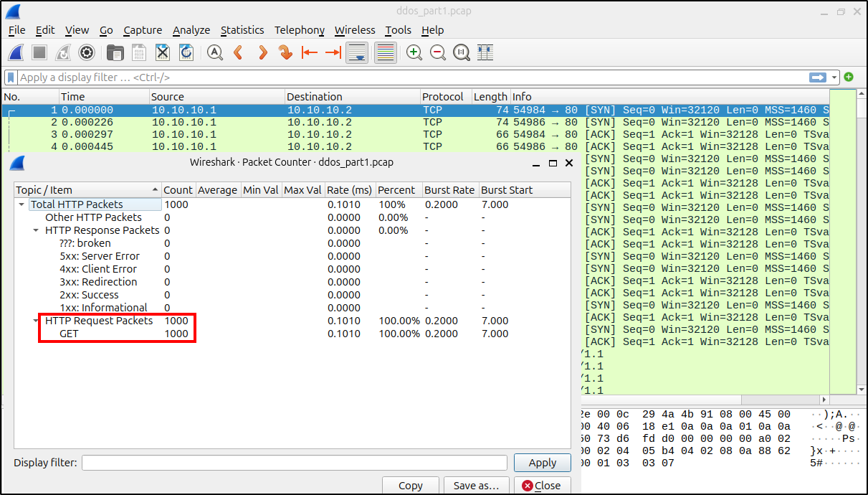Click the resize columns icon
The width and height of the screenshot is (868, 495).
pyautogui.click(x=485, y=52)
